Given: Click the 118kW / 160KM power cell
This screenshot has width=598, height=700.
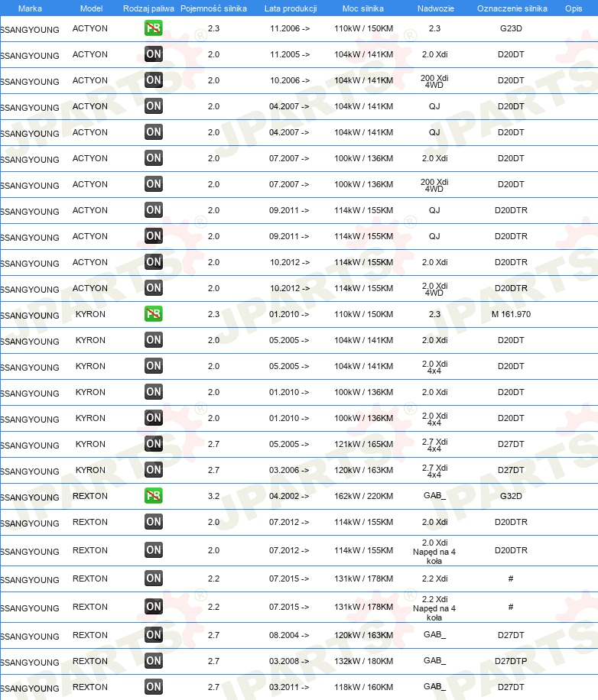Looking at the screenshot, I should 363,687.
